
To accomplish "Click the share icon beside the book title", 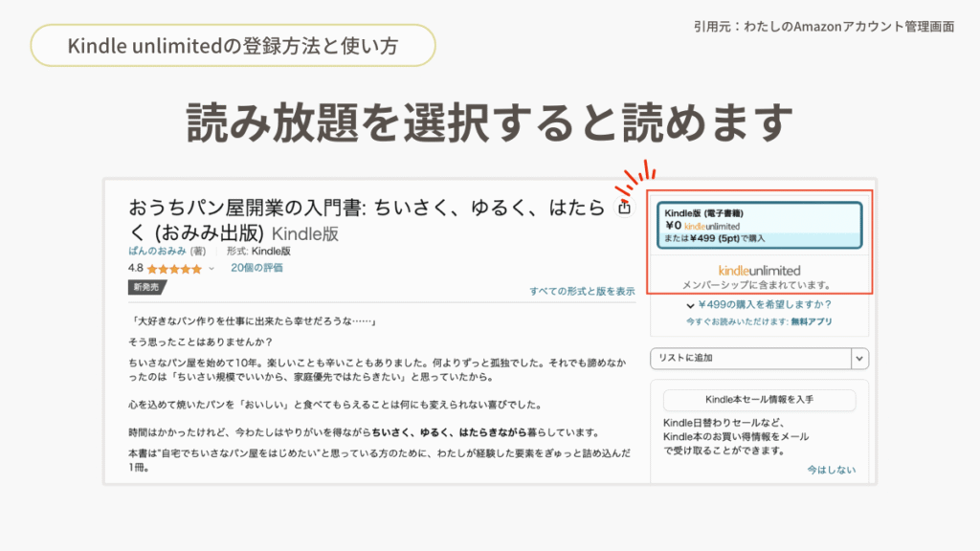I will coord(624,207).
